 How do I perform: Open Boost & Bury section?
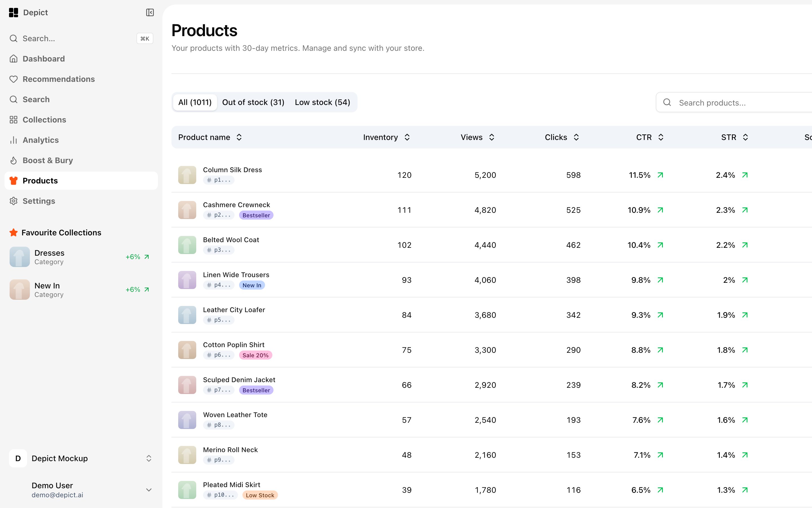coord(81,160)
